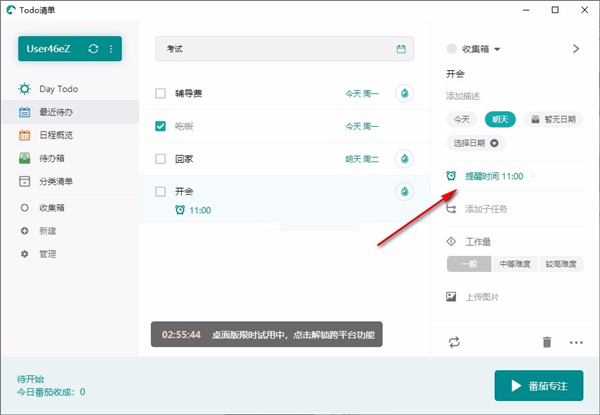Open the three-dot menu next to User46eZ
This screenshot has height=415, width=600.
coord(110,49)
